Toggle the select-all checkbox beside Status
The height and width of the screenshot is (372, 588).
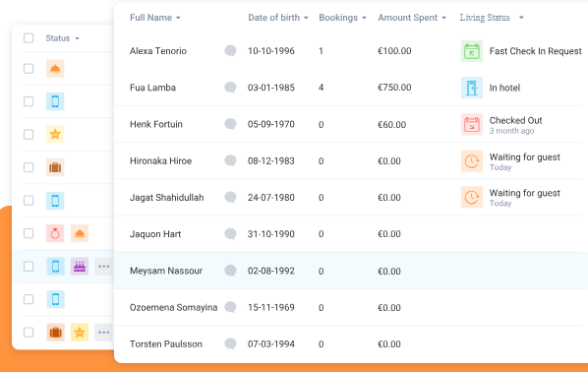[29, 38]
